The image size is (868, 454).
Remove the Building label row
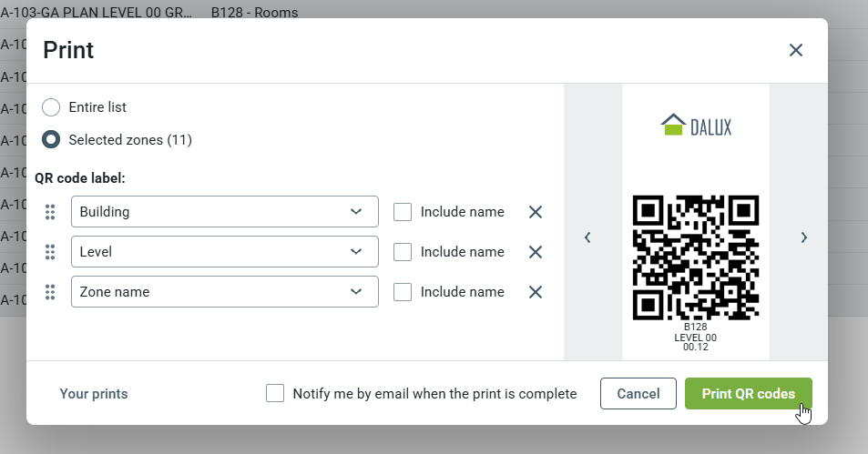point(536,212)
